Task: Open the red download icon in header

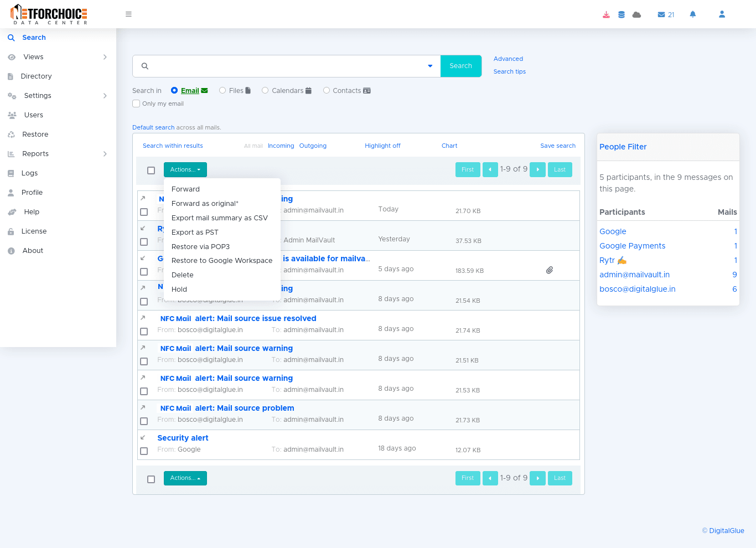Action: click(x=606, y=14)
